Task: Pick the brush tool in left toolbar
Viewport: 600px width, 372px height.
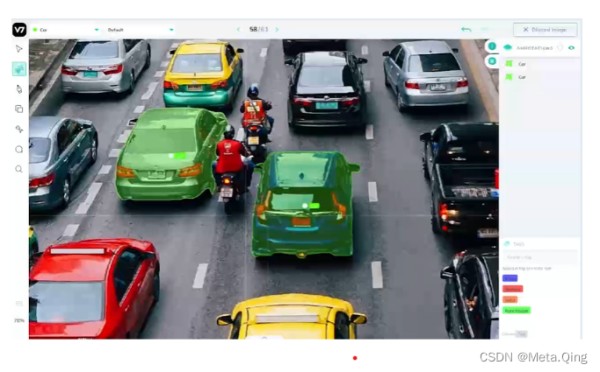Action: pyautogui.click(x=19, y=89)
